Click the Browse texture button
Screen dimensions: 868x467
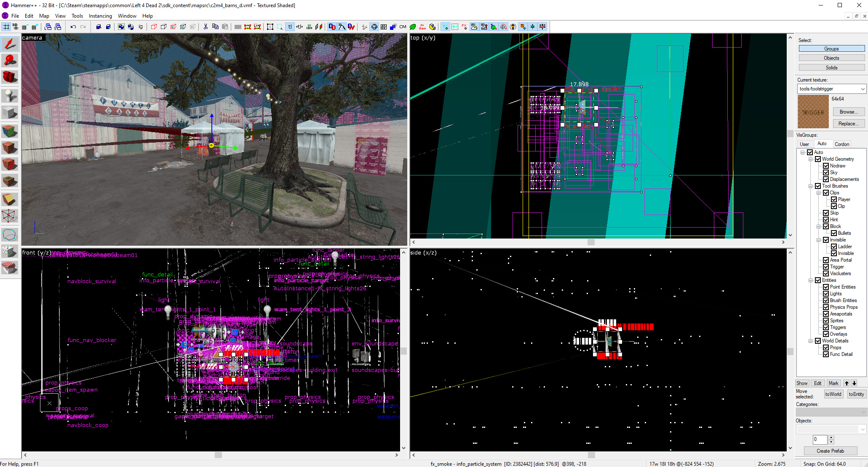[x=849, y=112]
